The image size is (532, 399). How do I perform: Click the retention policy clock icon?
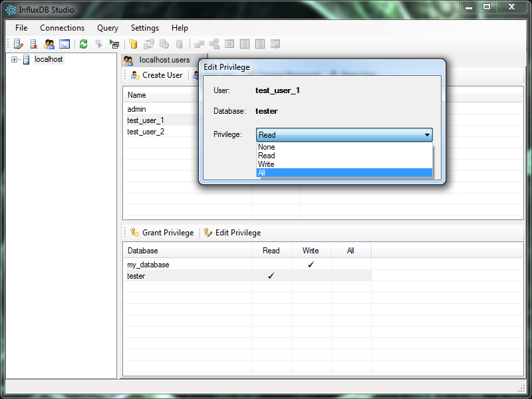(164, 44)
